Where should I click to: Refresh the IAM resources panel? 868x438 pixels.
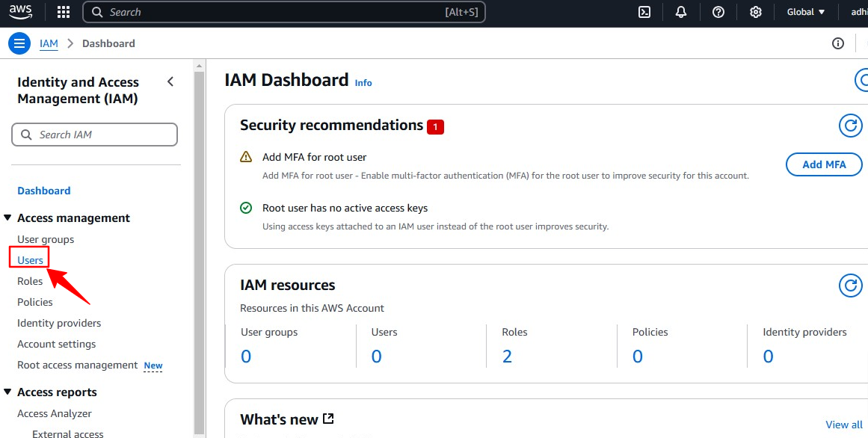(850, 286)
